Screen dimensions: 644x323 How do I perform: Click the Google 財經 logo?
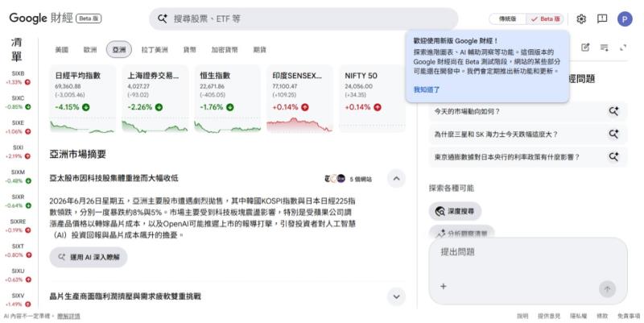click(41, 19)
